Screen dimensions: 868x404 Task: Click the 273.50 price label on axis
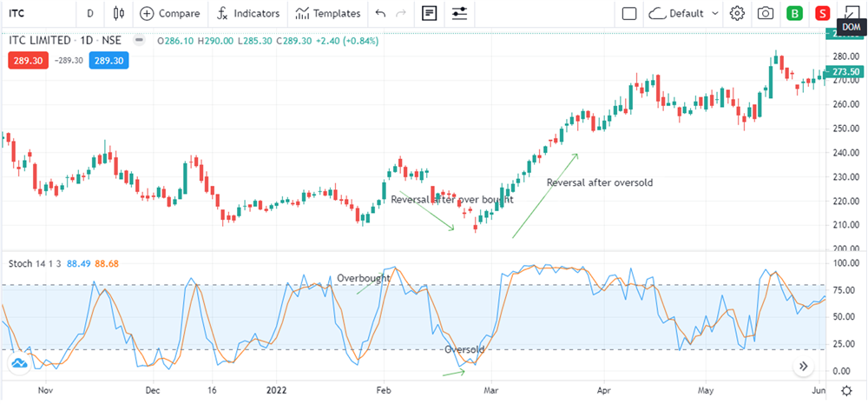tap(845, 71)
